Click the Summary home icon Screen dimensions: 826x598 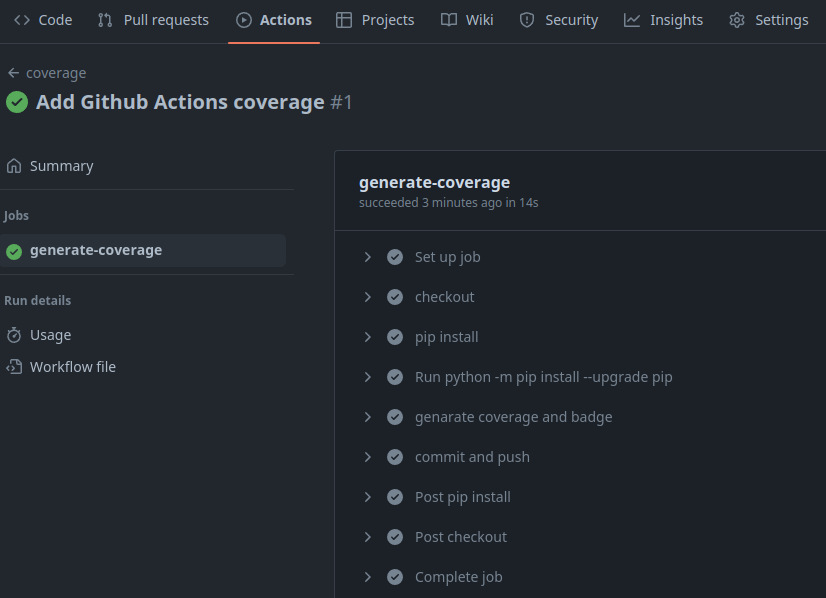14,166
